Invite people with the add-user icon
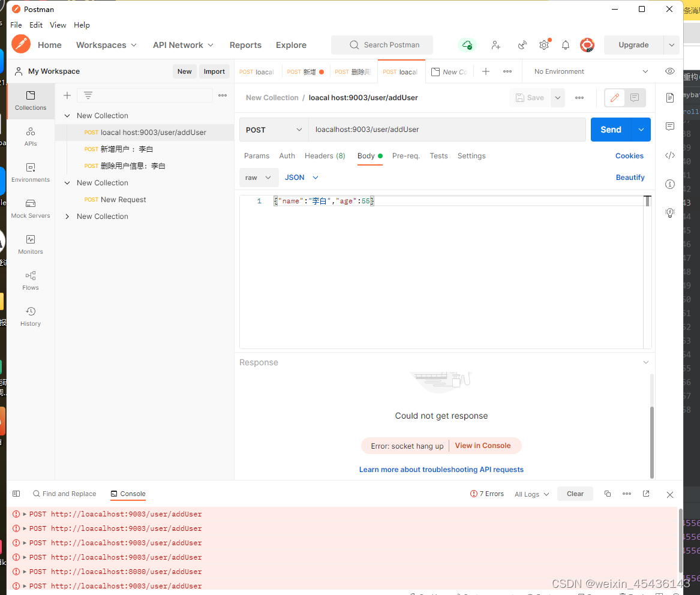Screen dimensions: 700x595 [x=495, y=45]
